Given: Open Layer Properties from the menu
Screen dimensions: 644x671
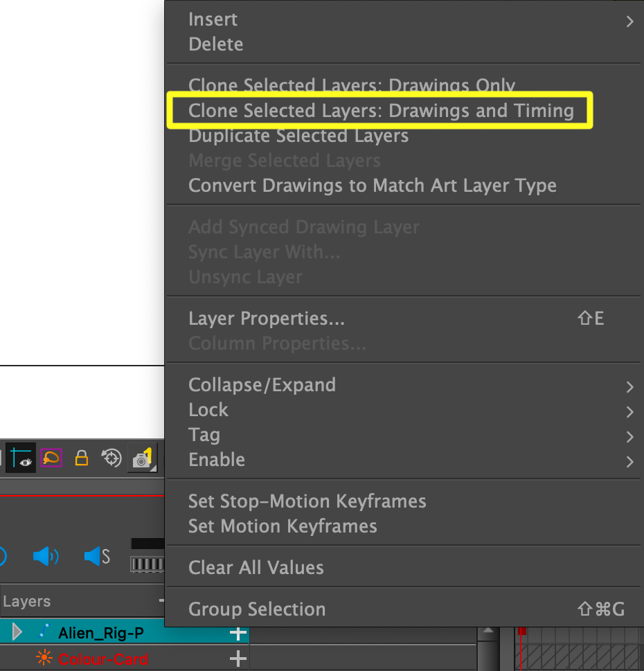Looking at the screenshot, I should click(267, 319).
